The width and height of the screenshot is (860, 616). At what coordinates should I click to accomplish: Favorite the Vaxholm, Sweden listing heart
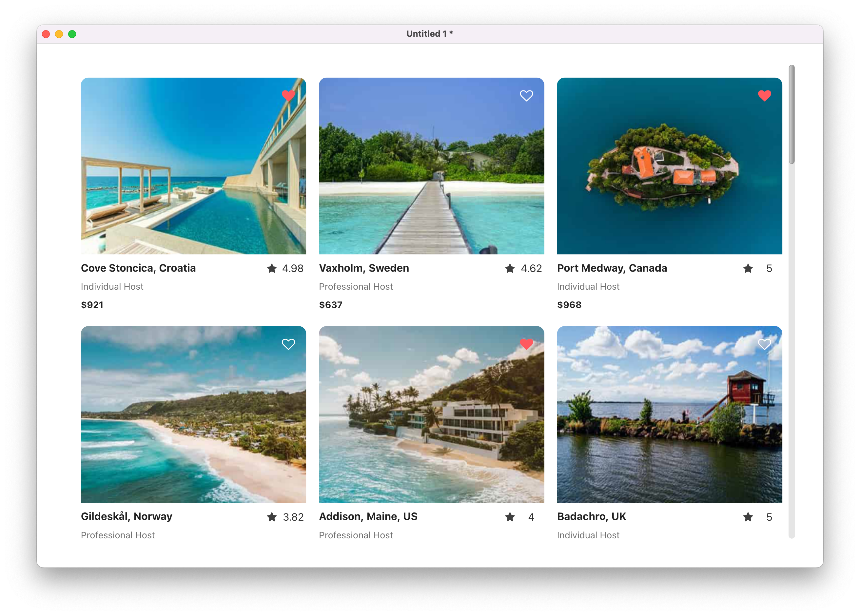click(x=526, y=96)
